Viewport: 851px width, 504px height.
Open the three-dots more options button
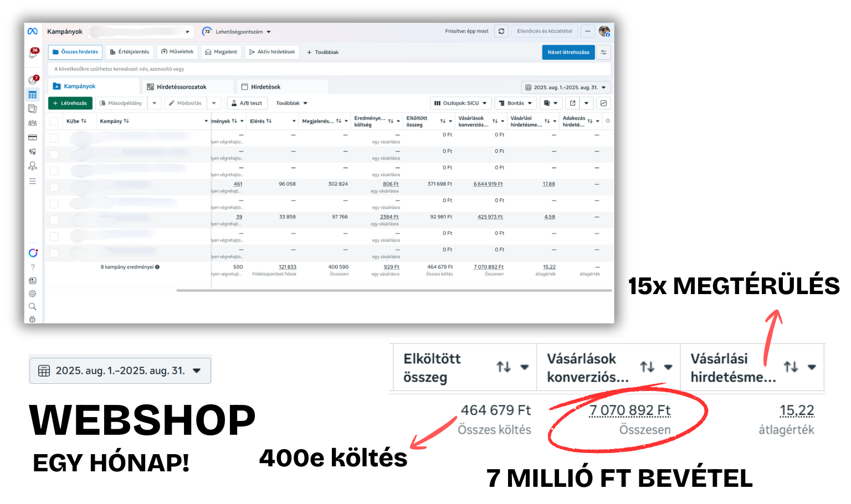[x=588, y=32]
